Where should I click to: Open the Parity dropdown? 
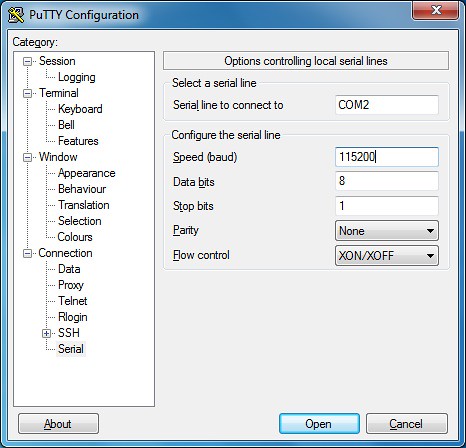tap(387, 231)
